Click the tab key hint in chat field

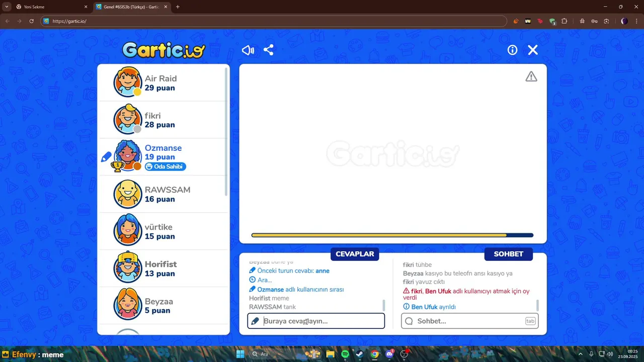pyautogui.click(x=530, y=321)
